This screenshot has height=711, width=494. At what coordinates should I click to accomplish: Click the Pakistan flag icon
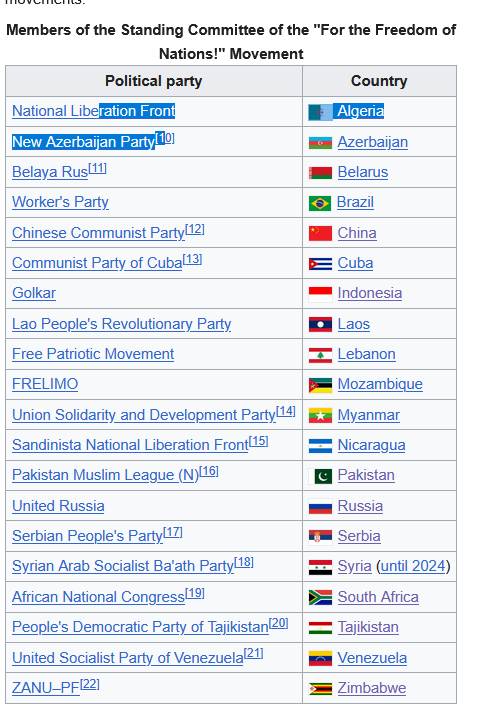[320, 476]
